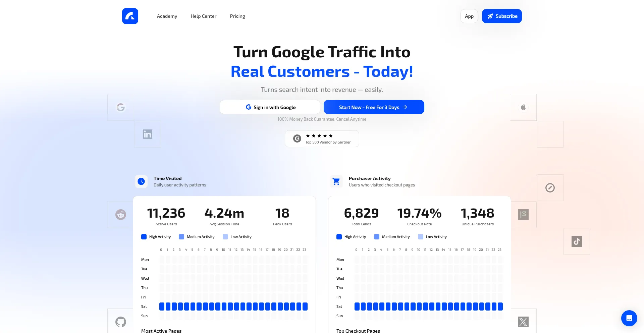
Task: Click the Time Visited clock icon
Action: tap(141, 181)
